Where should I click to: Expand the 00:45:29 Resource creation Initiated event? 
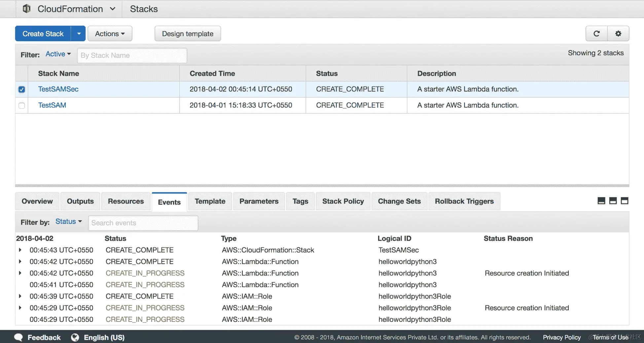[x=20, y=308]
